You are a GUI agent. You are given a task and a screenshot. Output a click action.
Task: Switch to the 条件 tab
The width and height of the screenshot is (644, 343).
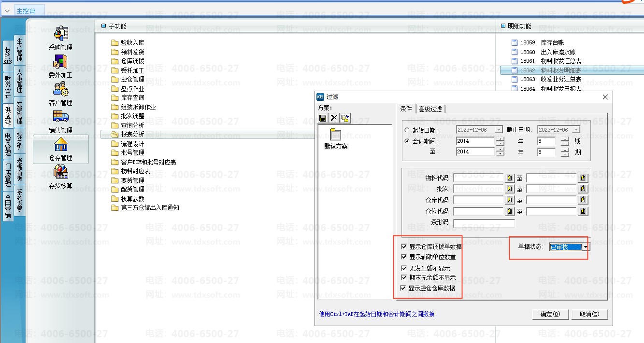click(406, 109)
